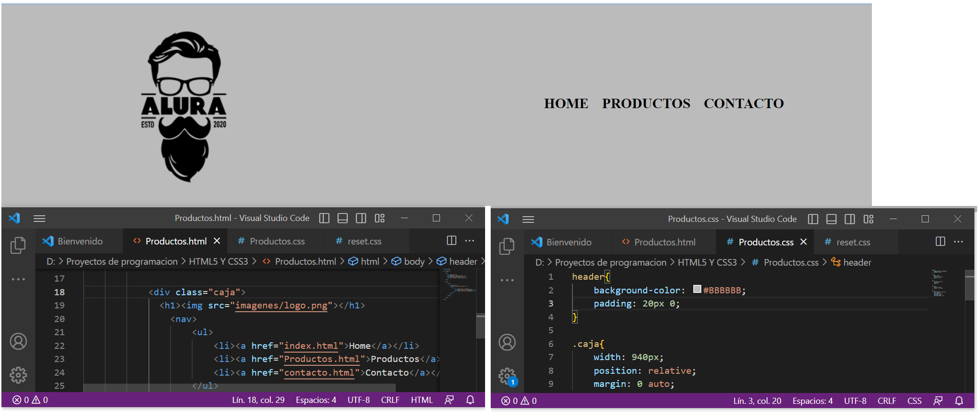Click feedback icon in Productos.css status bar
Screen dimensions: 980x417
pos(938,401)
